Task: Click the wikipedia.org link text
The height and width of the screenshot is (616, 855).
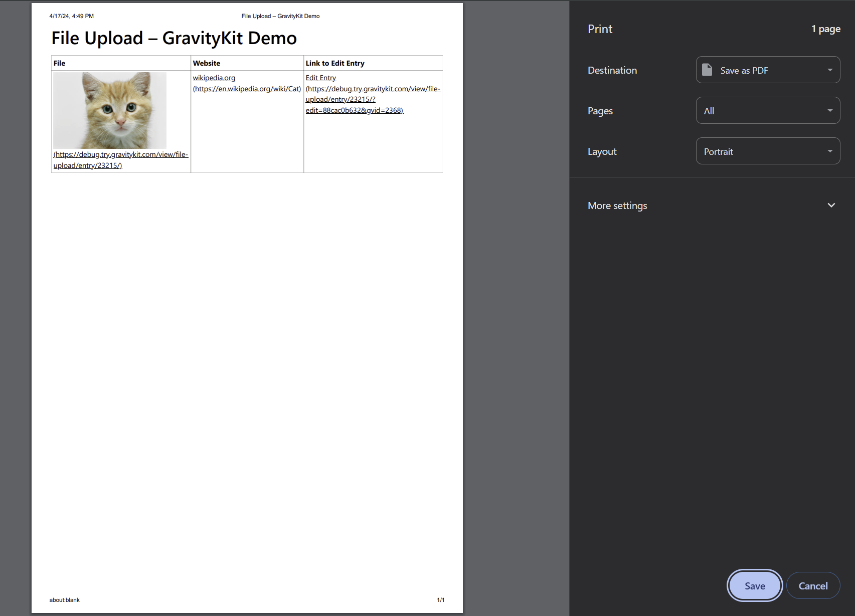Action: 214,78
